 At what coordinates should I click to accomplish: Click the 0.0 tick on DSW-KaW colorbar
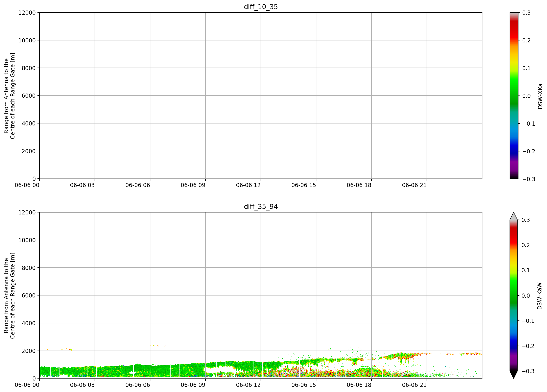click(x=526, y=295)
